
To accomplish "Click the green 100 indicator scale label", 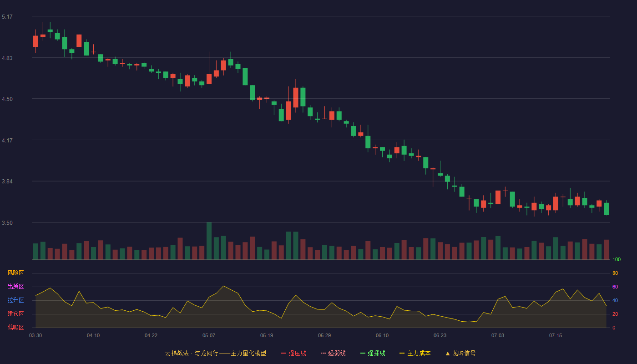I will point(617,260).
